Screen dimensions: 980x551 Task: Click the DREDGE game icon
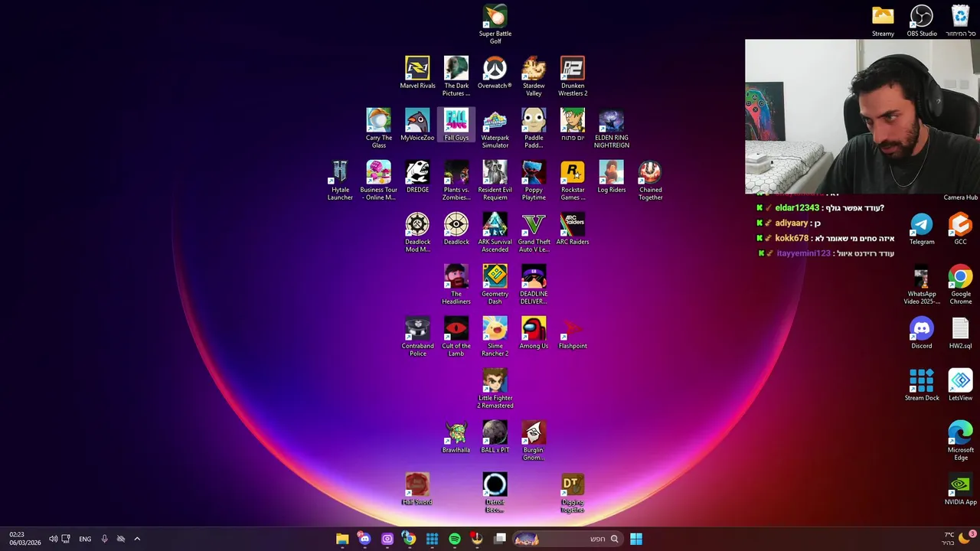pos(417,177)
